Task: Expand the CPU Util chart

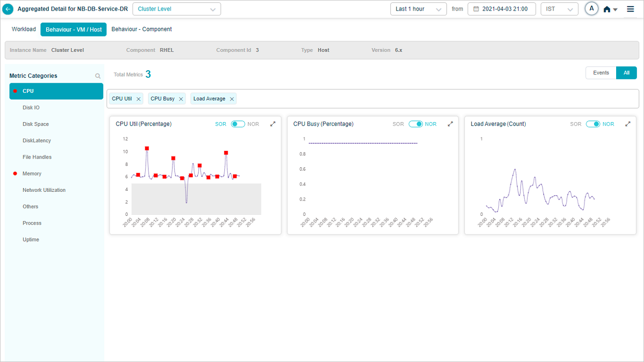Action: coord(273,124)
